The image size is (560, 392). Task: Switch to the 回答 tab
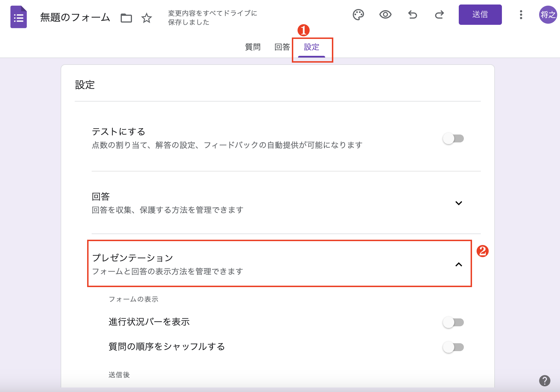pos(282,47)
